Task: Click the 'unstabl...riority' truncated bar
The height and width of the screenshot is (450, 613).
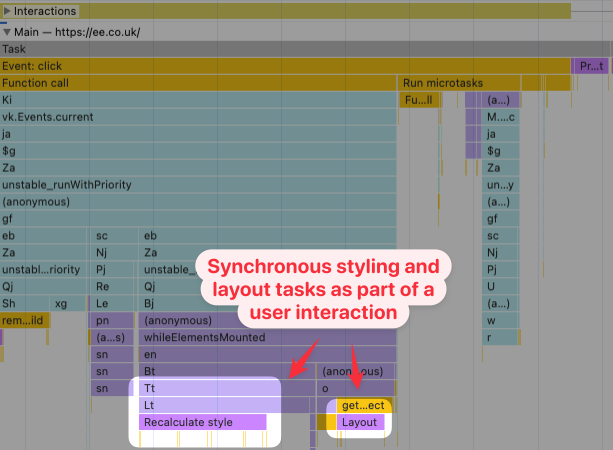Action: click(43, 269)
